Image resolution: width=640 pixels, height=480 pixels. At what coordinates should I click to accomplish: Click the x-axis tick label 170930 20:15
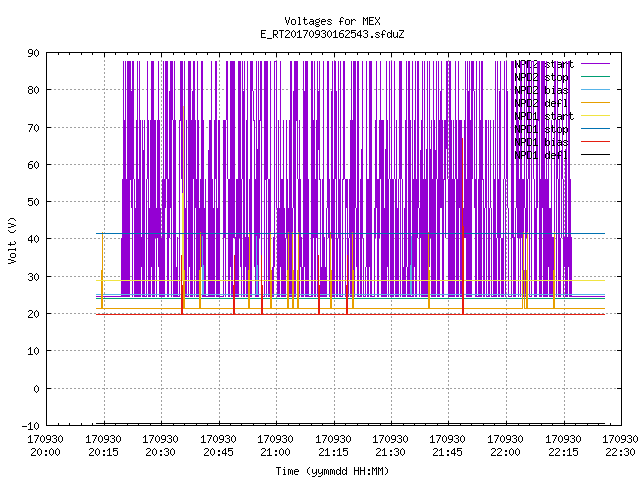point(103,446)
